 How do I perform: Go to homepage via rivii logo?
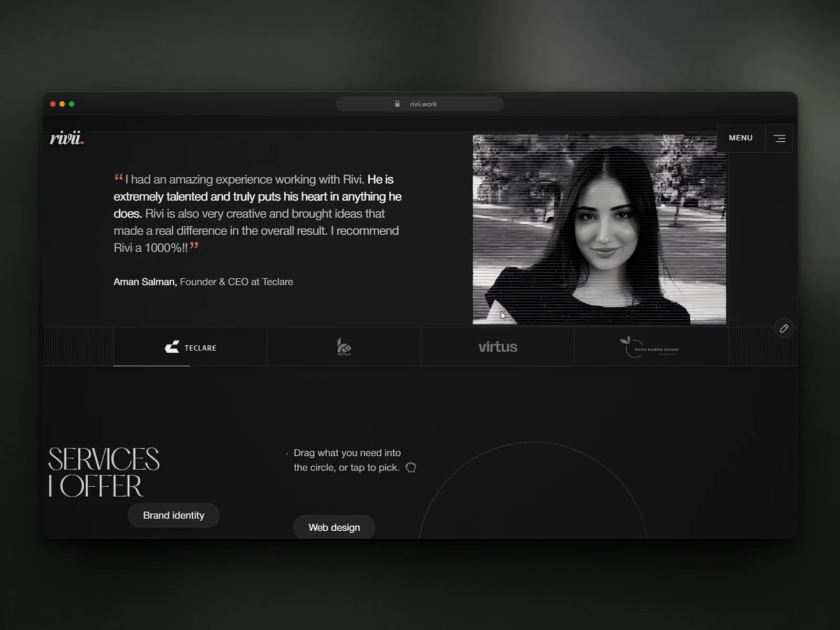[x=67, y=138]
